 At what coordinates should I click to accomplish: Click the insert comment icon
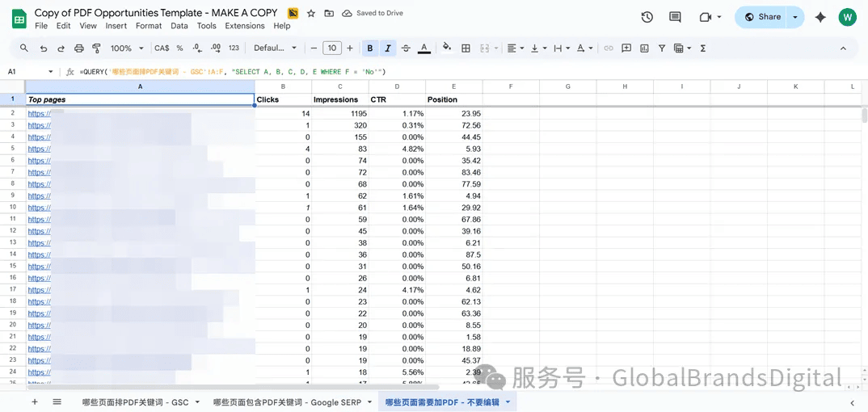coord(626,48)
